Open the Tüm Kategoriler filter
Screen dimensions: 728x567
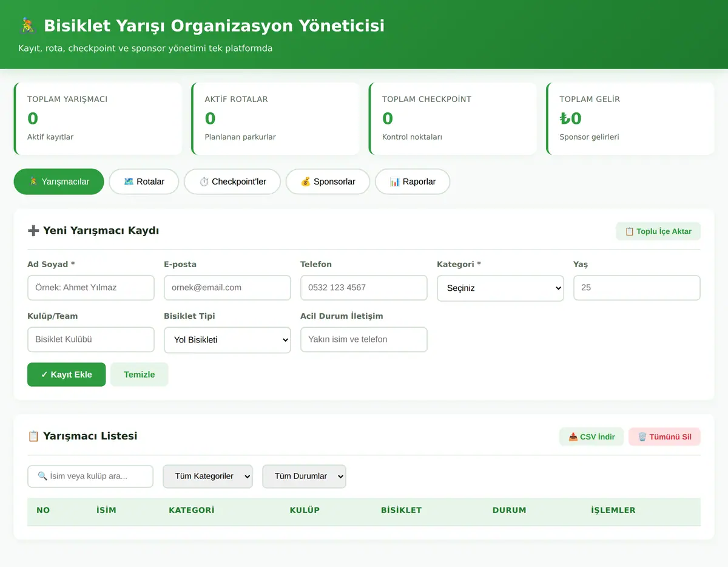coord(207,477)
